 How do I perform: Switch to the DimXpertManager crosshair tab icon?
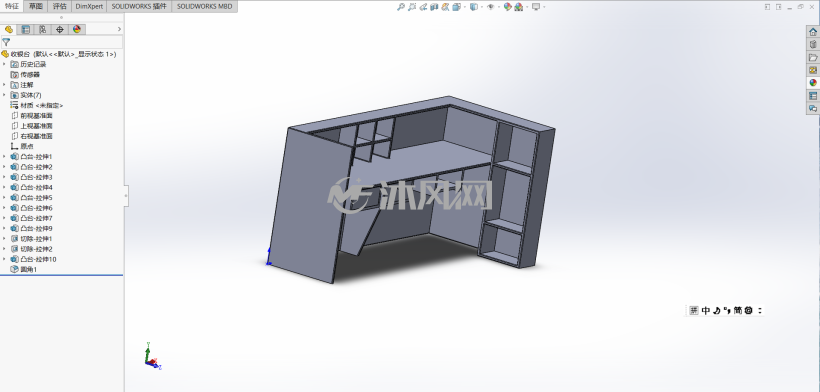[60, 29]
